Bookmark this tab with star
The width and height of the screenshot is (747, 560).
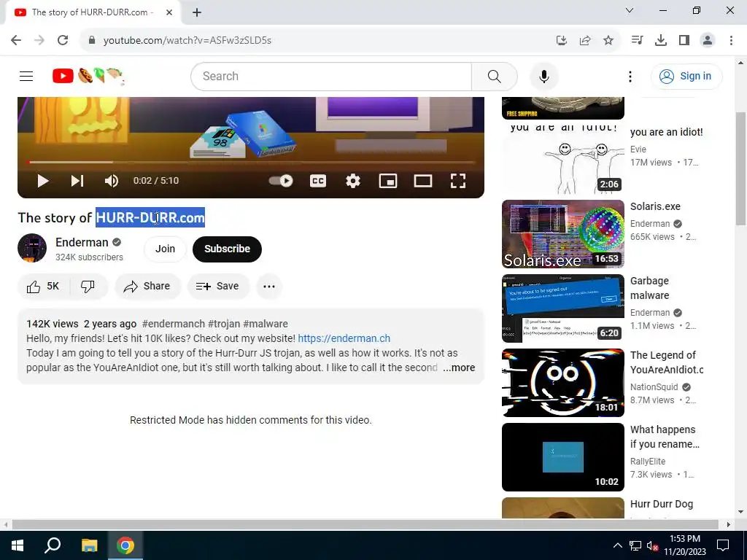(608, 41)
